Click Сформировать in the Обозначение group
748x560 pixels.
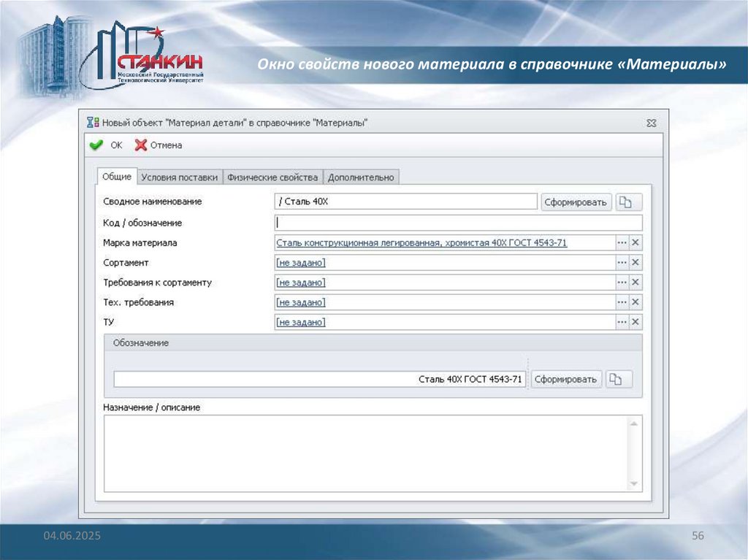click(x=566, y=380)
